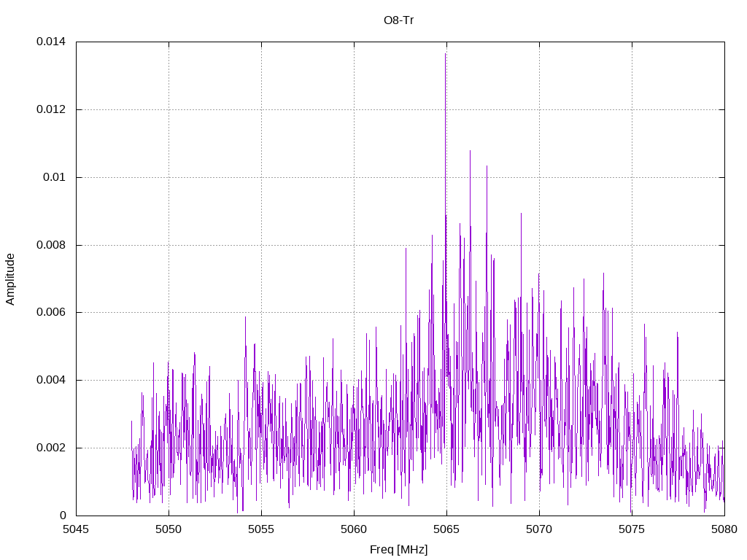Click x-axis tick label 5055
The width and height of the screenshot is (747, 560).
[261, 529]
